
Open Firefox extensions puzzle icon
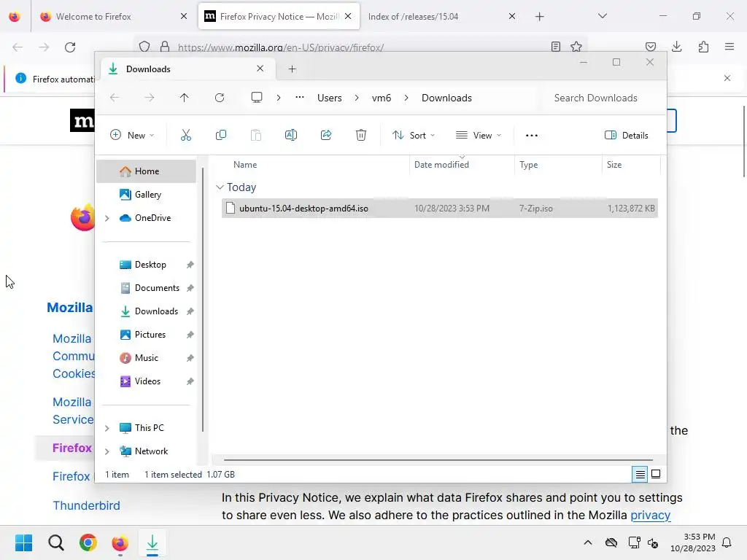coord(703,47)
